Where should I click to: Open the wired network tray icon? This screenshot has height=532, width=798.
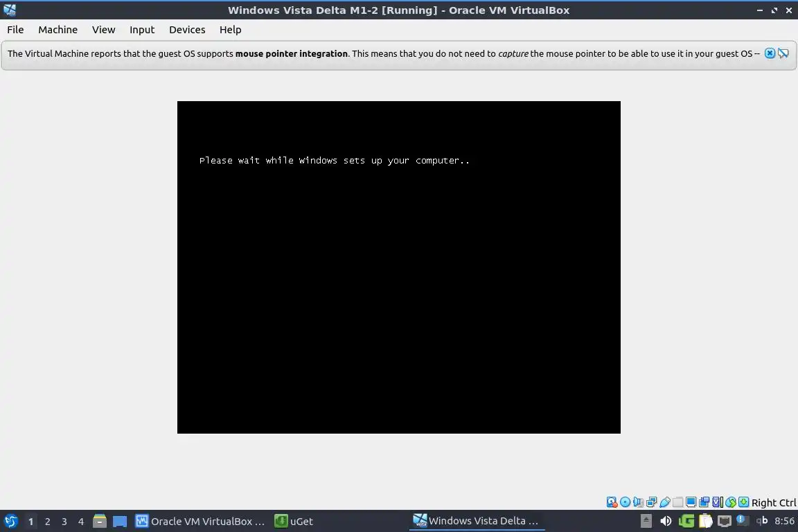724,521
